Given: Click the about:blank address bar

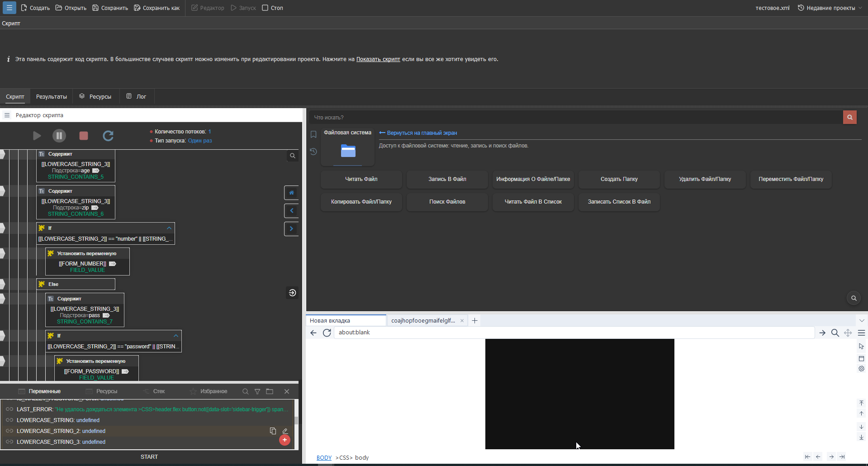Looking at the screenshot, I should click(x=574, y=333).
